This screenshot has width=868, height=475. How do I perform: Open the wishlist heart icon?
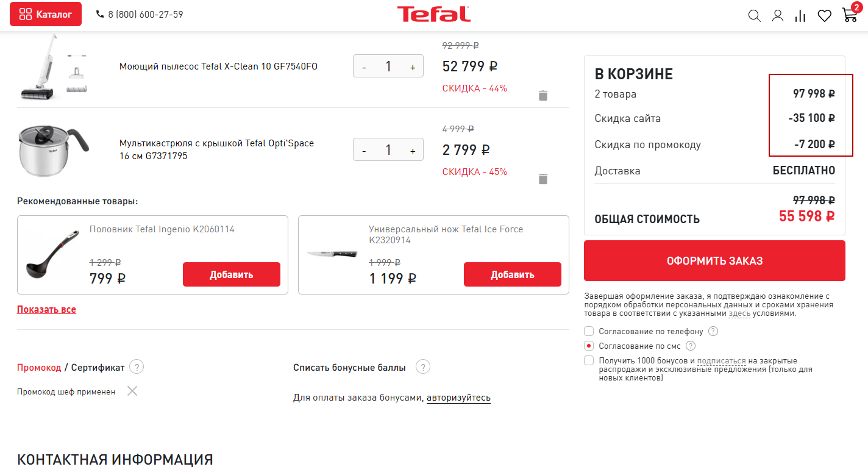point(824,16)
